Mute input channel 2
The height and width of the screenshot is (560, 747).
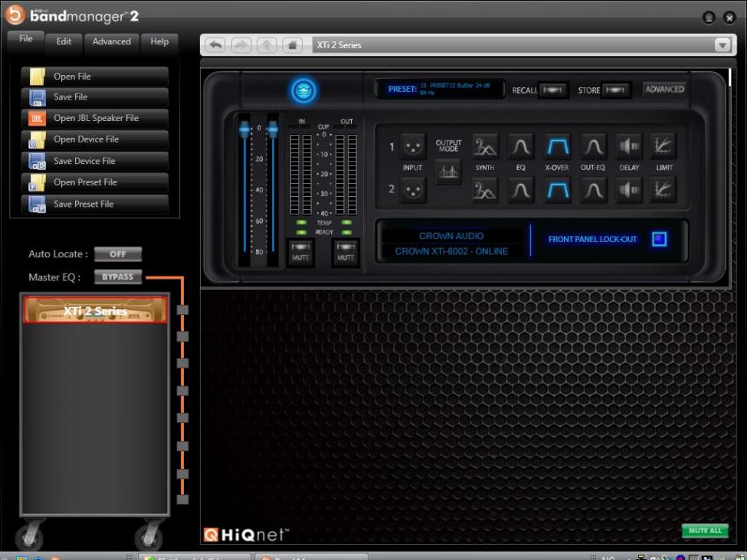[346, 253]
